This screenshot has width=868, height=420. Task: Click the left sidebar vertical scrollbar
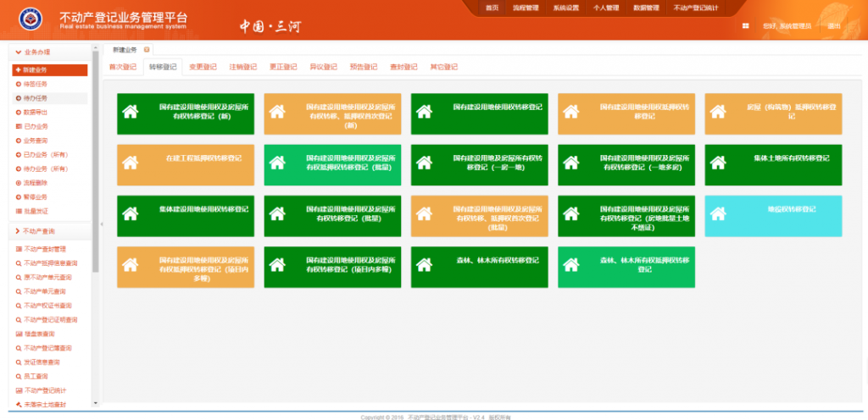95,169
